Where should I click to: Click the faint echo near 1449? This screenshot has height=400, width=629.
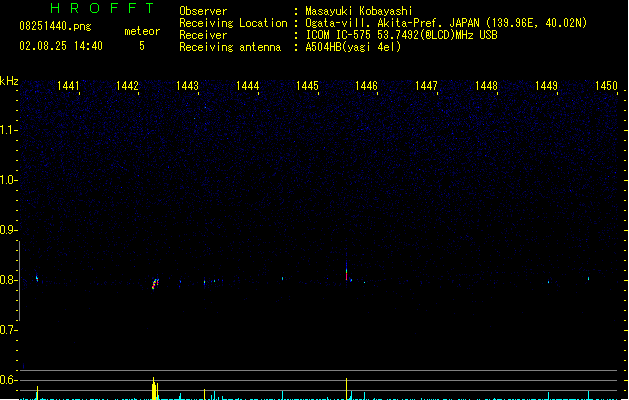point(548,282)
